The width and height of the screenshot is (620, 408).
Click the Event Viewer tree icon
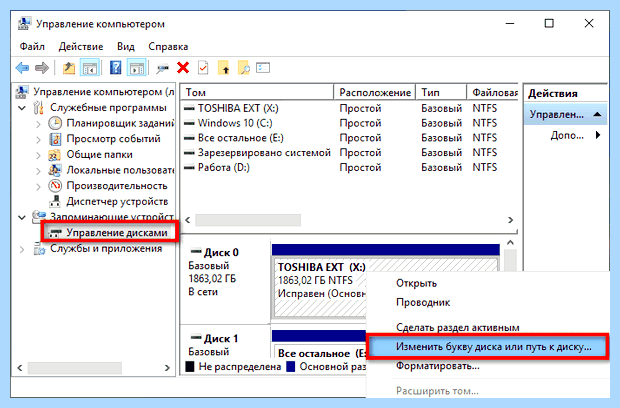point(55,139)
